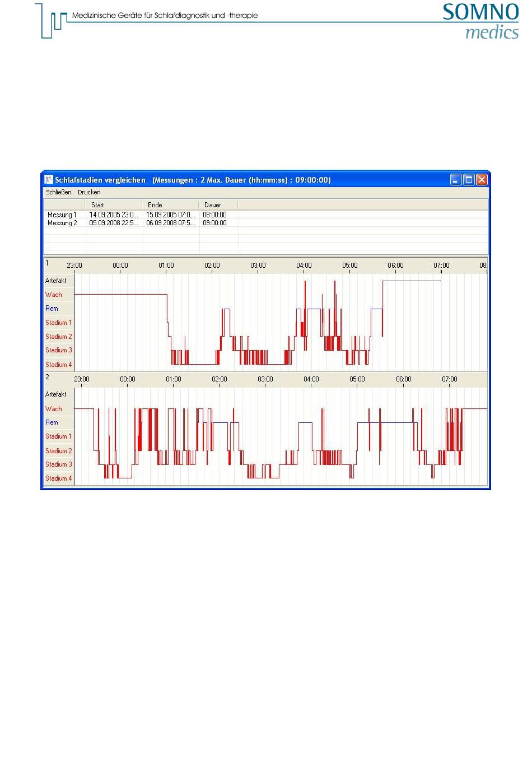
Task: Open the Schließen menu
Action: (x=58, y=192)
